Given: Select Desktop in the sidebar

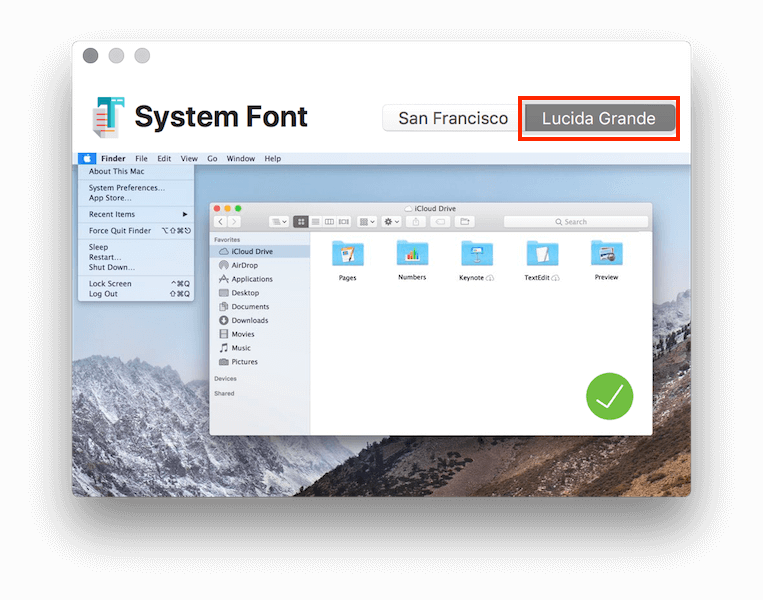Looking at the screenshot, I should (x=260, y=293).
